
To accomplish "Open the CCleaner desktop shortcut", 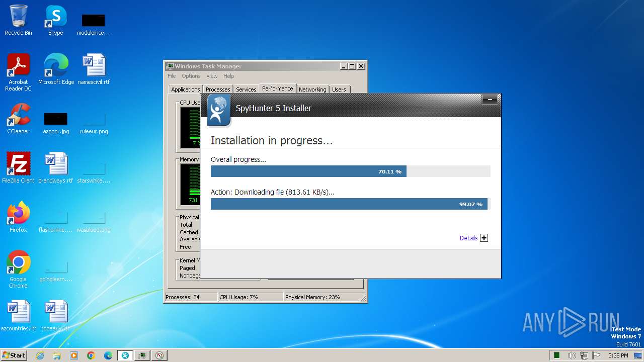I will point(18,119).
